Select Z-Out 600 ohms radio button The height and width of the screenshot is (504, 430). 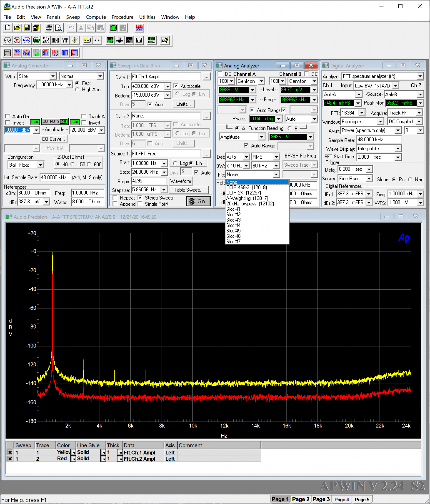pyautogui.click(x=89, y=164)
